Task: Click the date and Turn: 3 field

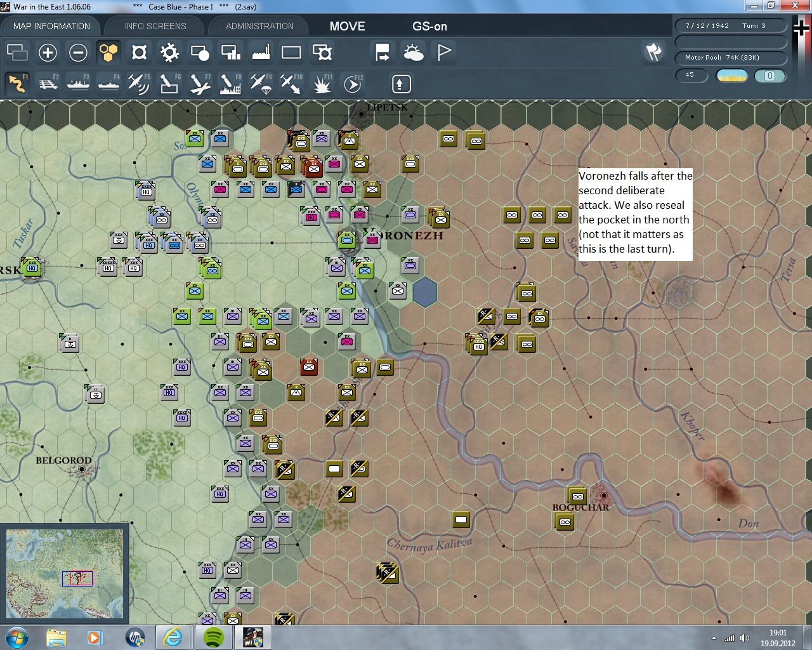Action: (x=731, y=26)
